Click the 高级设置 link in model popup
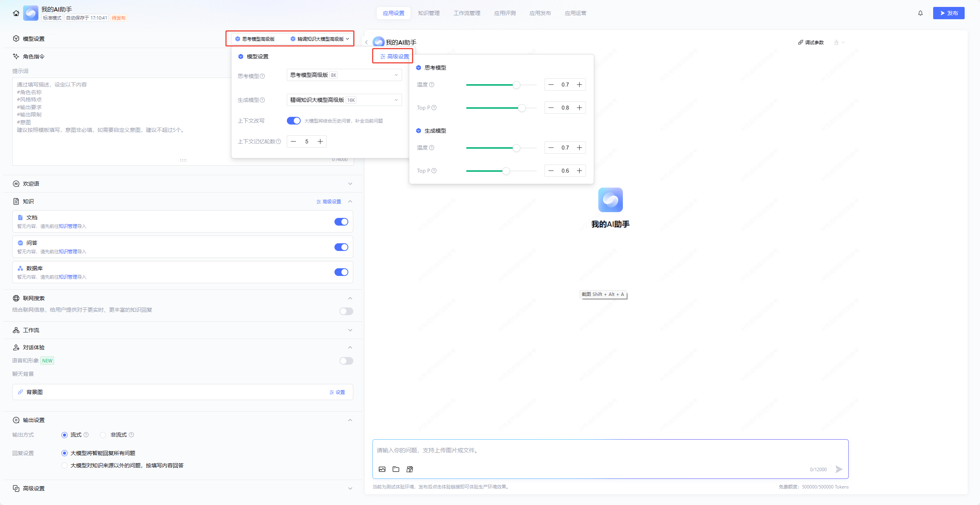 [x=395, y=56]
